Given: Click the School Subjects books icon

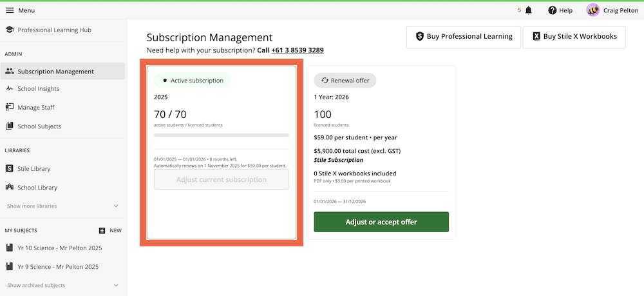Looking at the screenshot, I should pyautogui.click(x=10, y=126).
